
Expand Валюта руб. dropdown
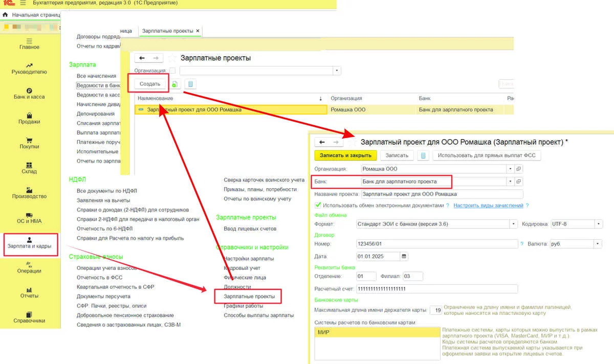(599, 244)
